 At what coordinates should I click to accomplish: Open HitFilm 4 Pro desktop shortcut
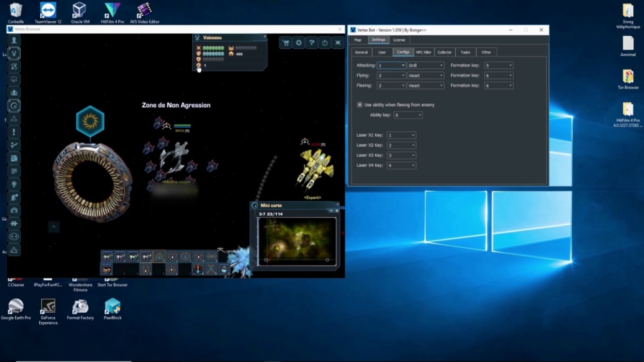tap(112, 14)
